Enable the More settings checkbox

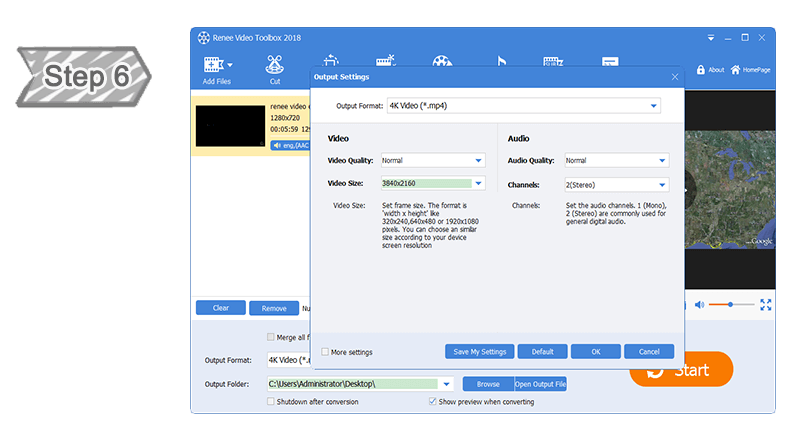(x=325, y=352)
